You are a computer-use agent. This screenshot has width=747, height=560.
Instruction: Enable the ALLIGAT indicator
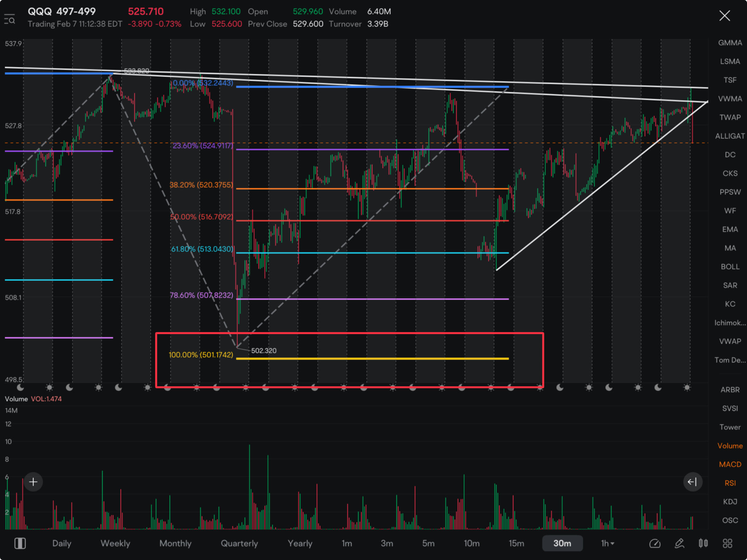[730, 136]
